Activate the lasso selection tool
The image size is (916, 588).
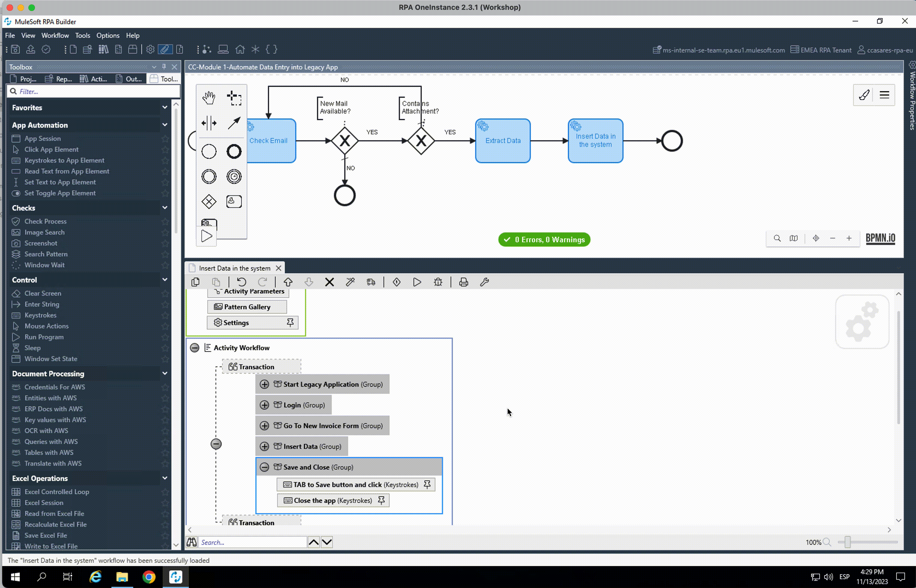click(234, 98)
